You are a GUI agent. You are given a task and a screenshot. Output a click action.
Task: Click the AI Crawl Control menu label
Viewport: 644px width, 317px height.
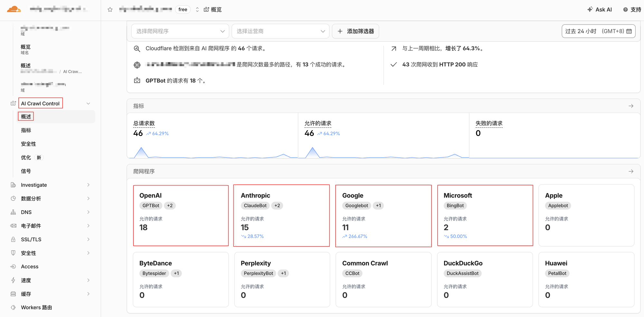click(x=40, y=104)
